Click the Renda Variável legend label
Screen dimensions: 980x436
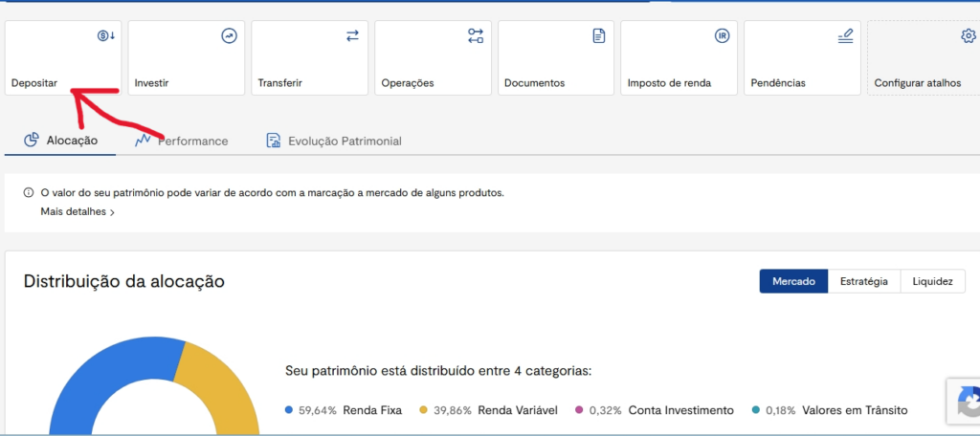coord(518,410)
